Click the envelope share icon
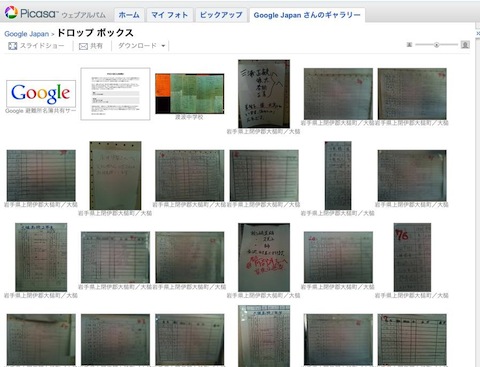Viewport: 480px width, 367px height. tap(83, 46)
